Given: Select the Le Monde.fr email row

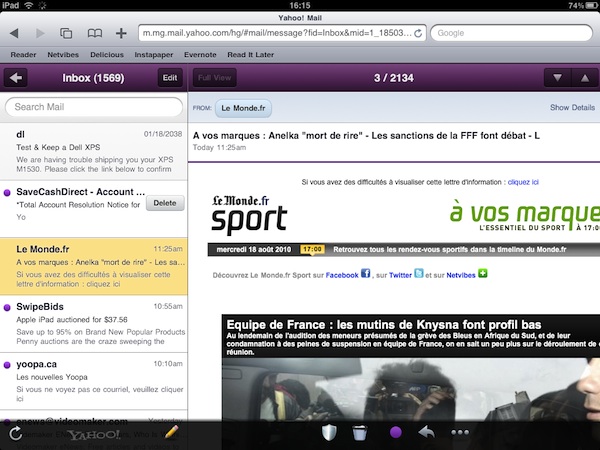Looking at the screenshot, I should [94, 266].
